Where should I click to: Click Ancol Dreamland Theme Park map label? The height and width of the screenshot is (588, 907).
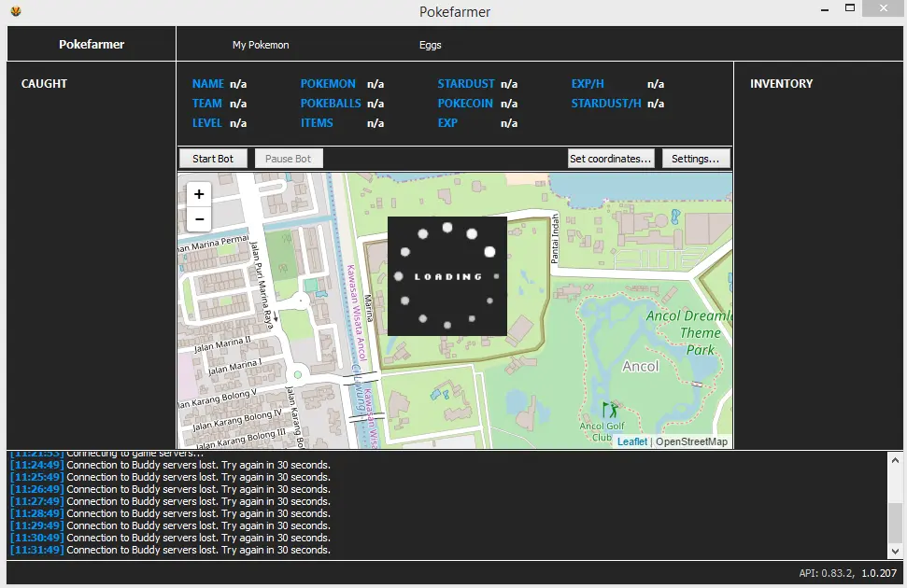pyautogui.click(x=691, y=332)
